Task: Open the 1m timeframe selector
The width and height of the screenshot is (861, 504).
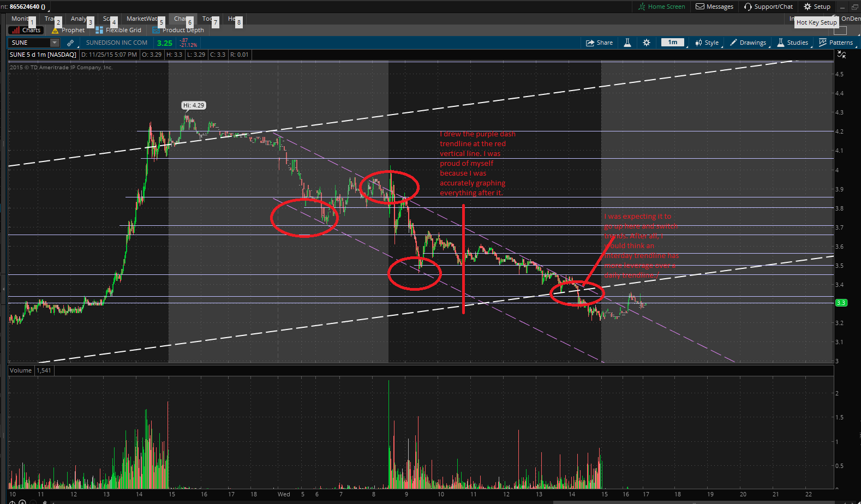Action: (673, 43)
